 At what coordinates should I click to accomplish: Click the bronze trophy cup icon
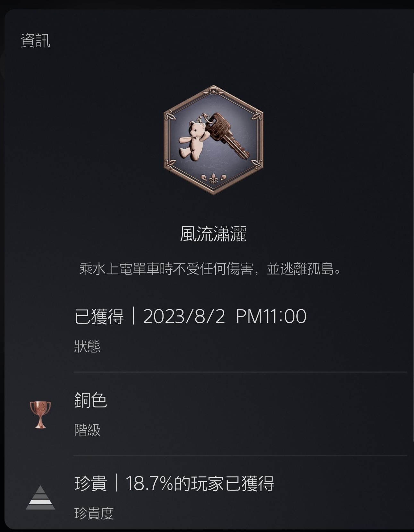tap(40, 414)
